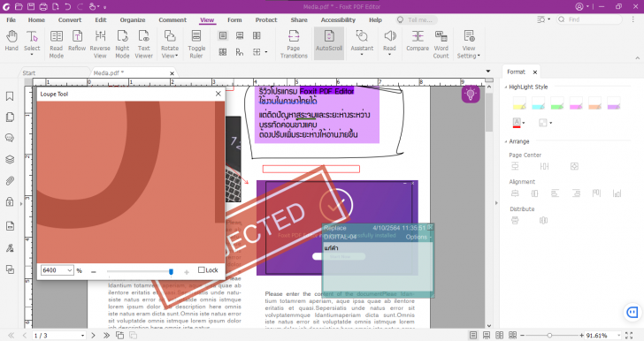
Task: Select the Hand tool
Action: [11, 41]
